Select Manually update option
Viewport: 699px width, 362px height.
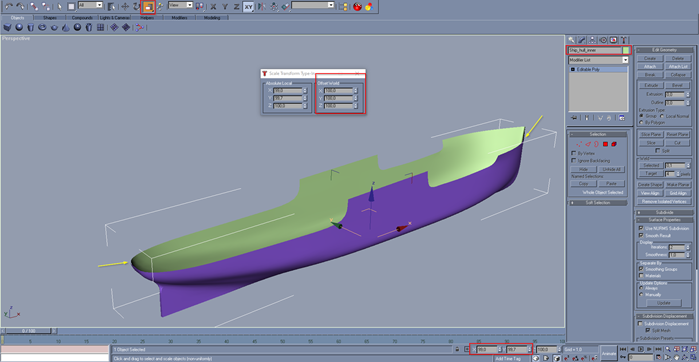point(641,294)
